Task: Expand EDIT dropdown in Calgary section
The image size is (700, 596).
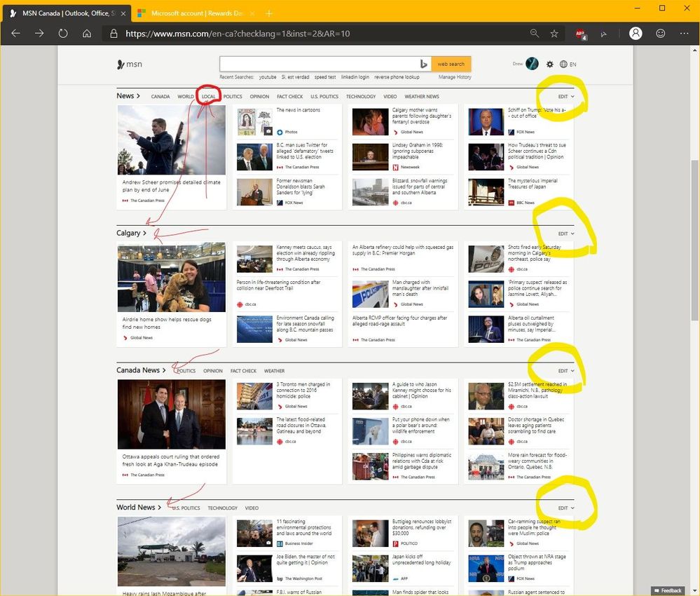Action: pyautogui.click(x=566, y=233)
